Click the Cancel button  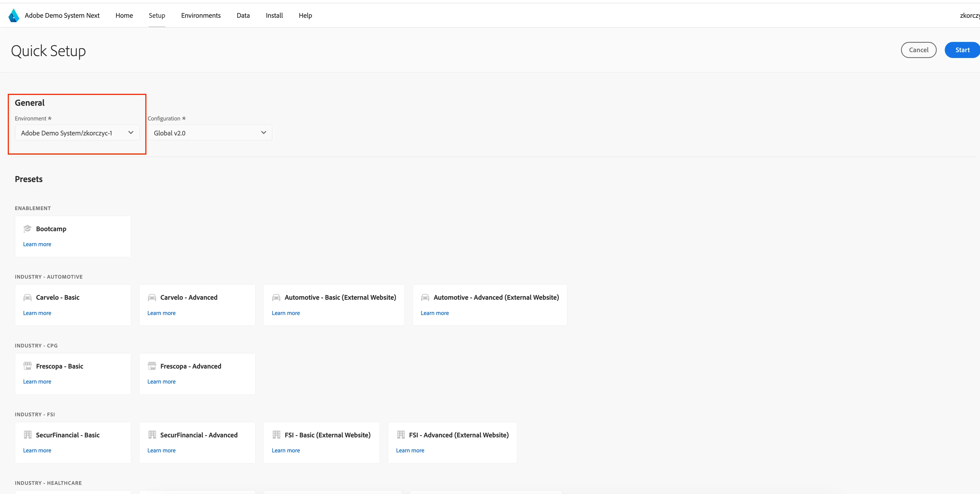pos(918,50)
